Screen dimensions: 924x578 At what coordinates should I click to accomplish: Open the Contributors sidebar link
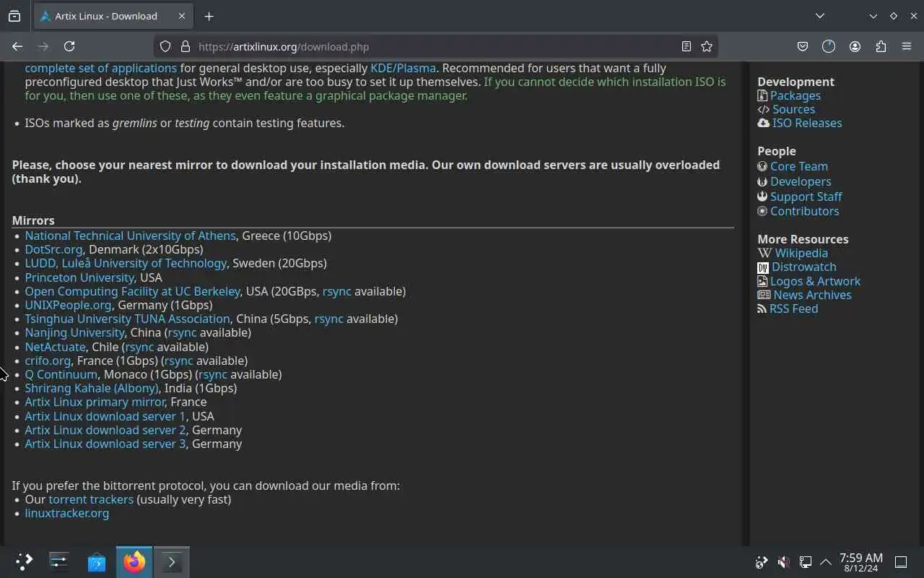(804, 211)
